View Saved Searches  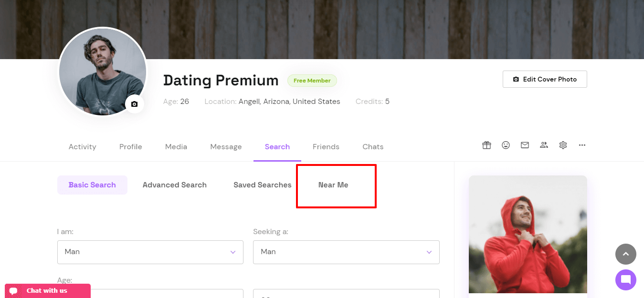point(263,185)
